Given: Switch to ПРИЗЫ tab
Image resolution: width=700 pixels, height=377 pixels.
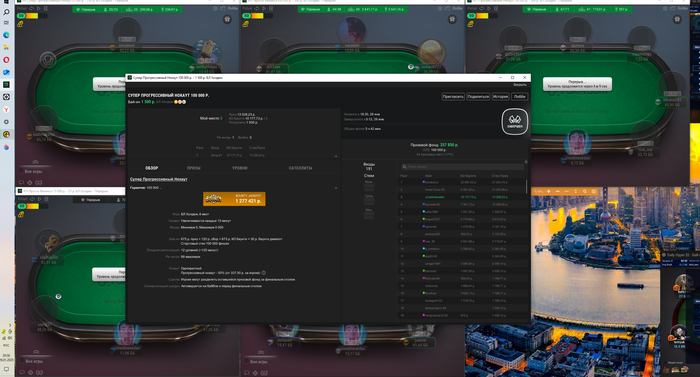Looking at the screenshot, I should pyautogui.click(x=194, y=168).
